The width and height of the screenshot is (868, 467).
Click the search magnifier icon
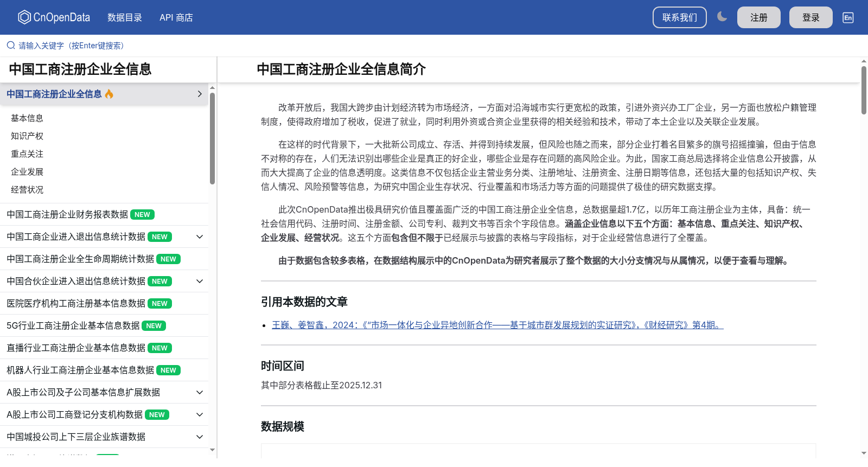tap(11, 46)
